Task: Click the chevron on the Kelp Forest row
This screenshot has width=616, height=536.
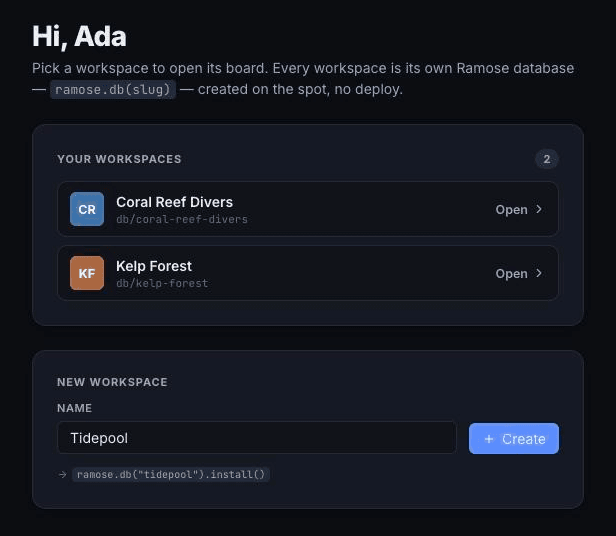Action: pos(539,273)
